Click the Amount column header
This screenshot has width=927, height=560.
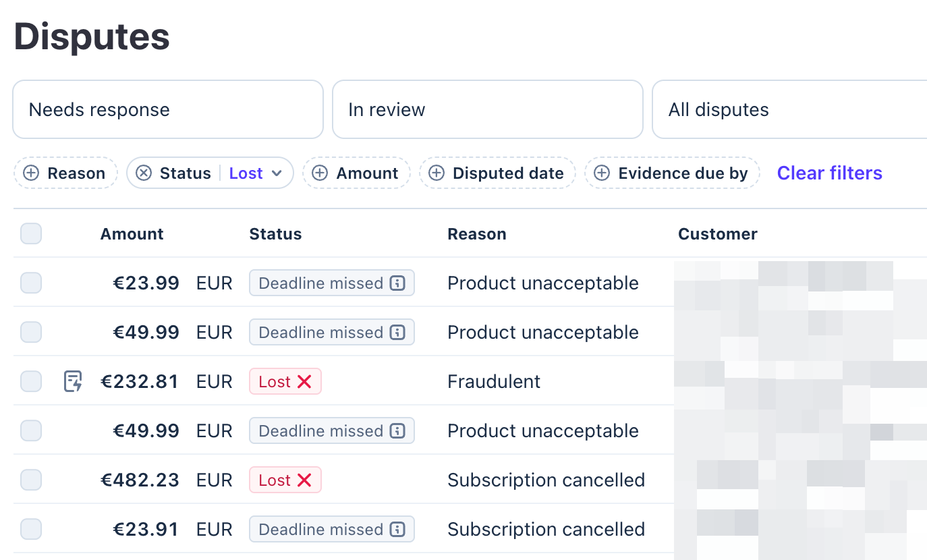point(132,234)
